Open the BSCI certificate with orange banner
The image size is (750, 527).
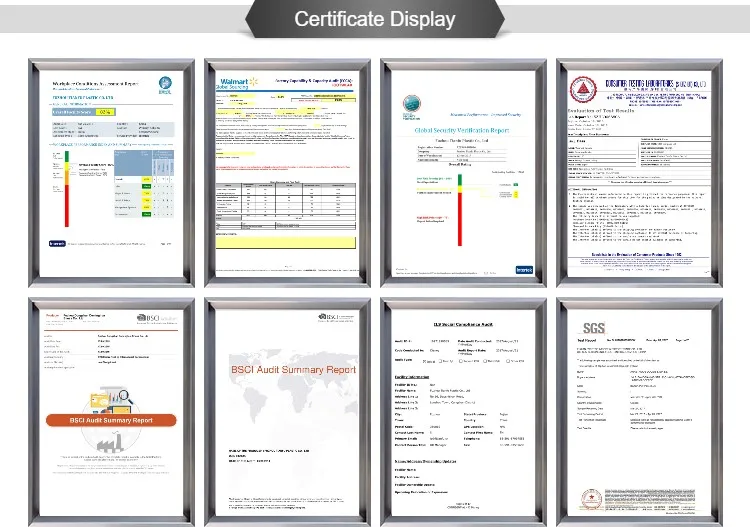point(111,412)
